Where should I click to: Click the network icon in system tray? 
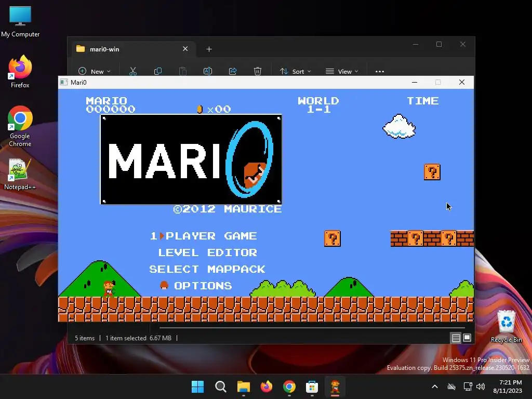pyautogui.click(x=468, y=387)
